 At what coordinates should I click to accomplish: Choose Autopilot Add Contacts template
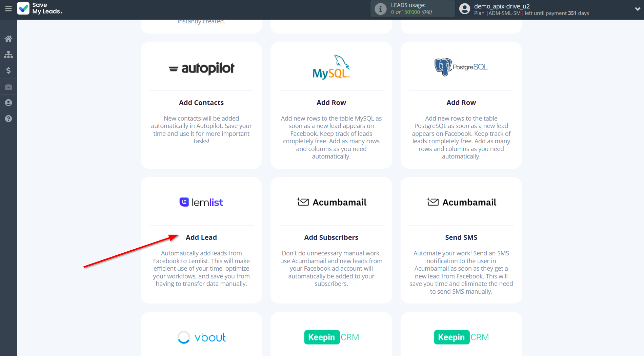coord(201,103)
